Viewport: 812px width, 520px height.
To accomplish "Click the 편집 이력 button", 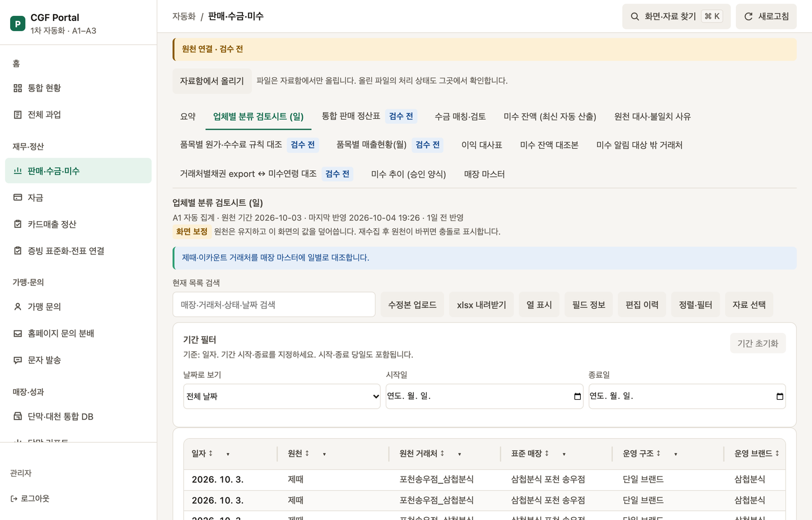I will (642, 305).
